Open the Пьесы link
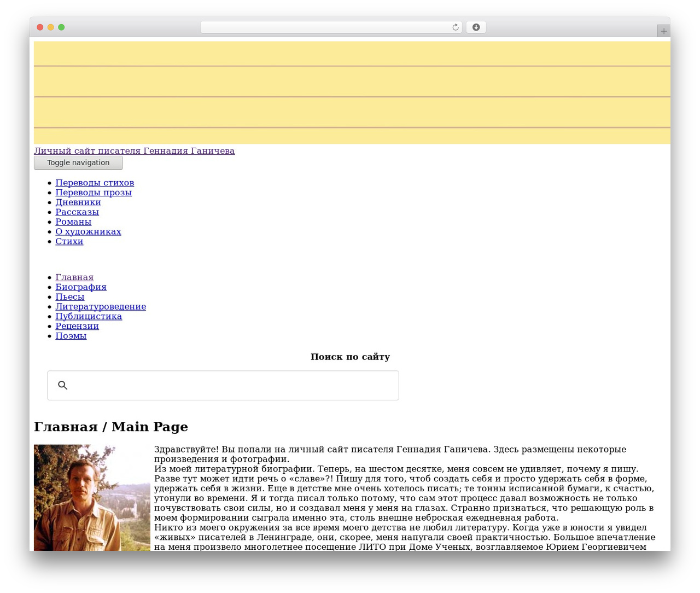 [x=70, y=297]
